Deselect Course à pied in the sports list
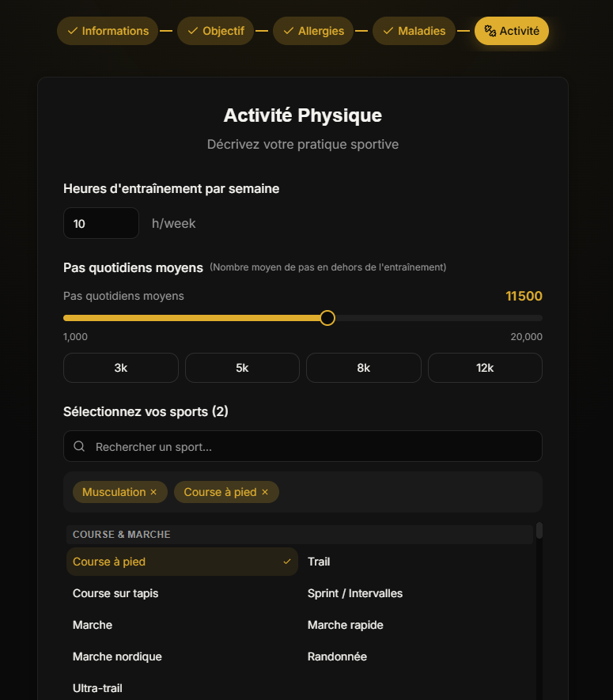 click(182, 562)
